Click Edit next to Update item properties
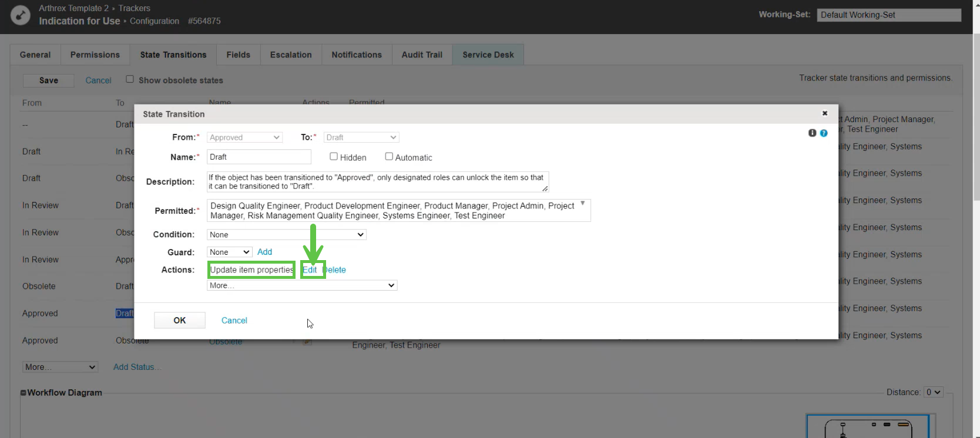Viewport: 980px width, 438px height. 310,270
